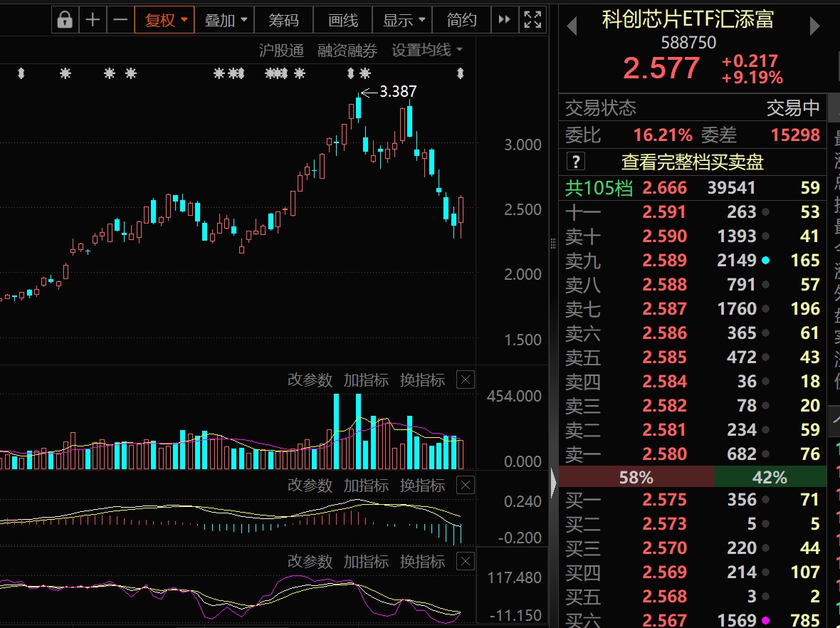
Task: Click 委差 value 15298
Action: [x=795, y=135]
